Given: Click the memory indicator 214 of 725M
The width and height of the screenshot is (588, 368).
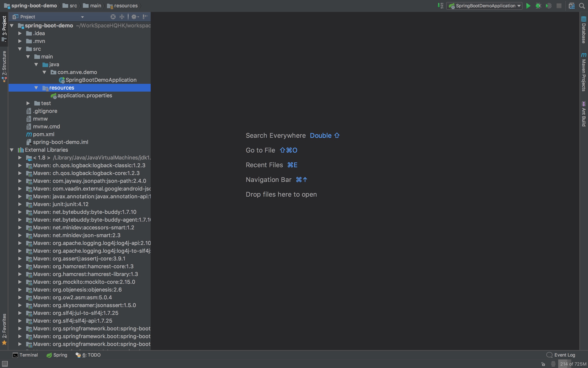Looking at the screenshot, I should 573,364.
